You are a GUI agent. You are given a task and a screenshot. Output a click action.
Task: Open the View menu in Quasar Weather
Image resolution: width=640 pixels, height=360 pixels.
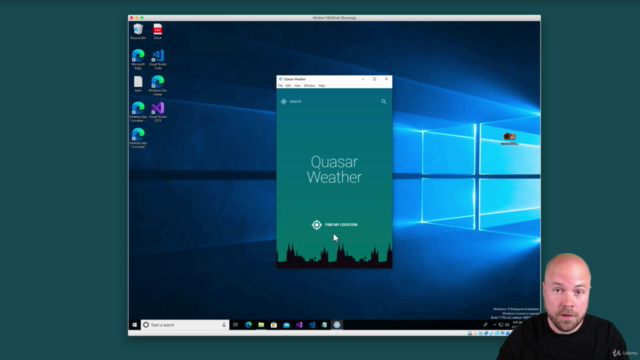point(298,86)
